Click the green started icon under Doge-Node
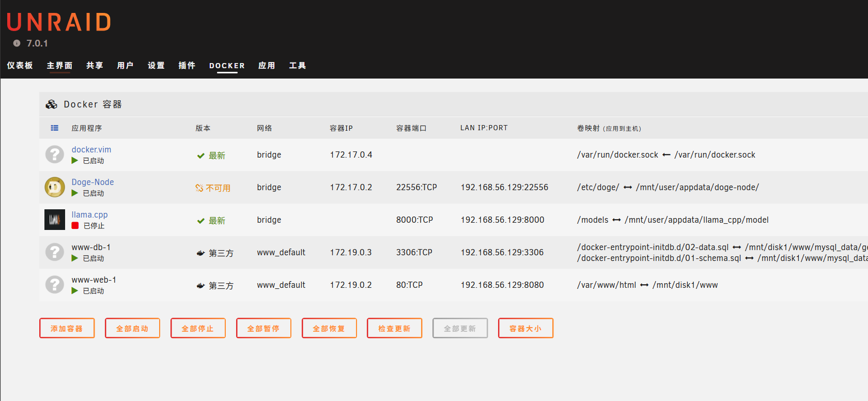The width and height of the screenshot is (868, 401). coord(75,193)
